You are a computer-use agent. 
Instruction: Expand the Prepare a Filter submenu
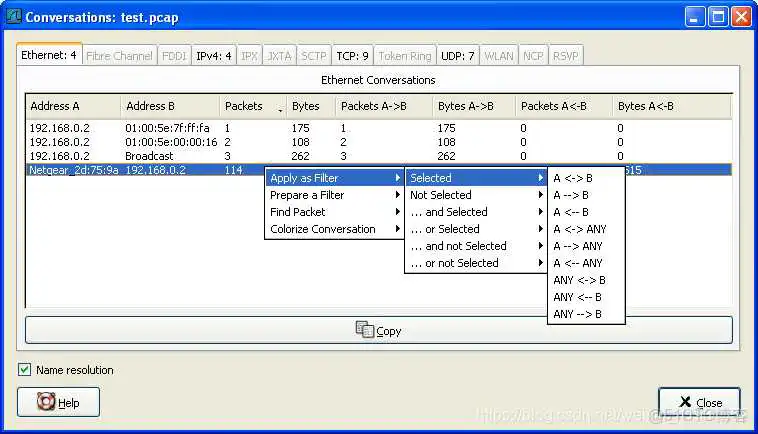[334, 195]
